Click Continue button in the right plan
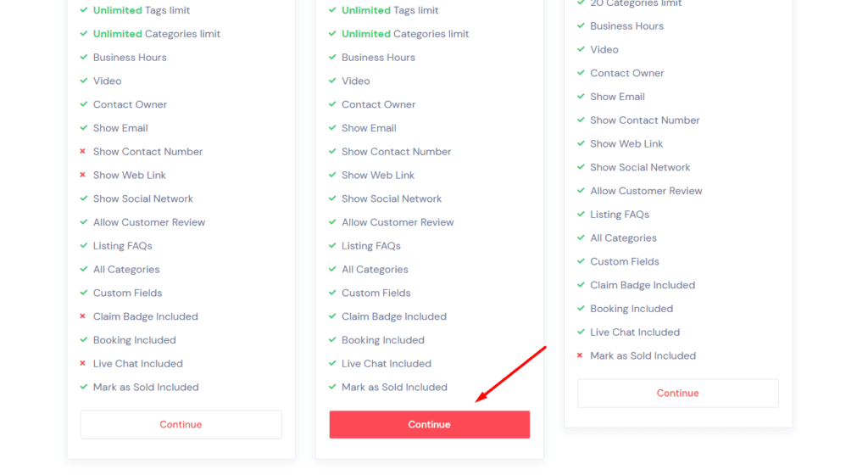The image size is (868, 475). (677, 393)
